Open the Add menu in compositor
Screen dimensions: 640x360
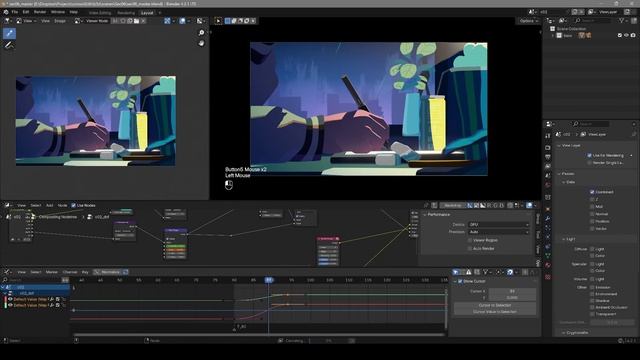[49, 205]
